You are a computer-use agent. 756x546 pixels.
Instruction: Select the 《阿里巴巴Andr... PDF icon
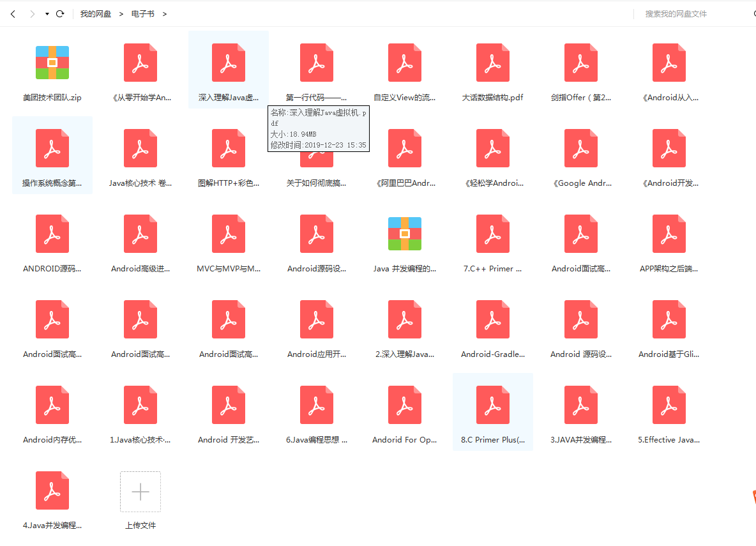tap(405, 148)
